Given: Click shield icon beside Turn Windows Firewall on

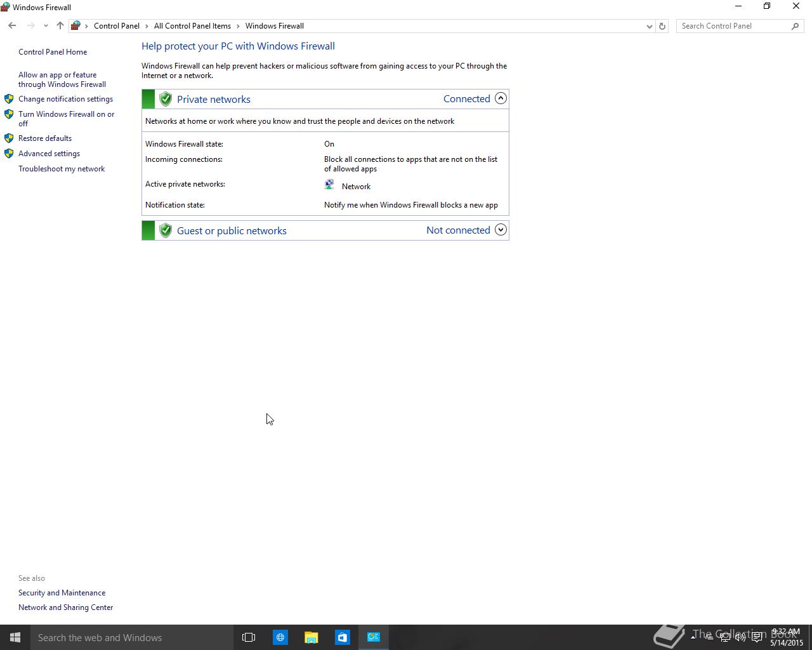Looking at the screenshot, I should point(9,114).
